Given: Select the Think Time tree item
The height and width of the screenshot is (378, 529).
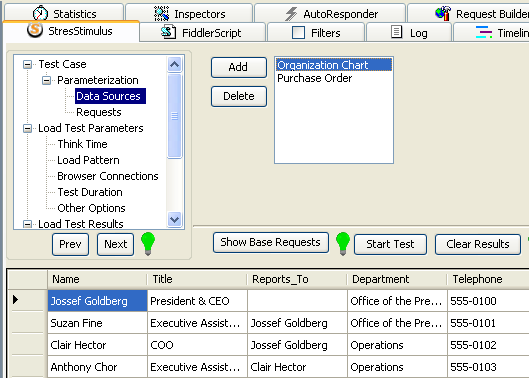Looking at the screenshot, I should tap(82, 144).
